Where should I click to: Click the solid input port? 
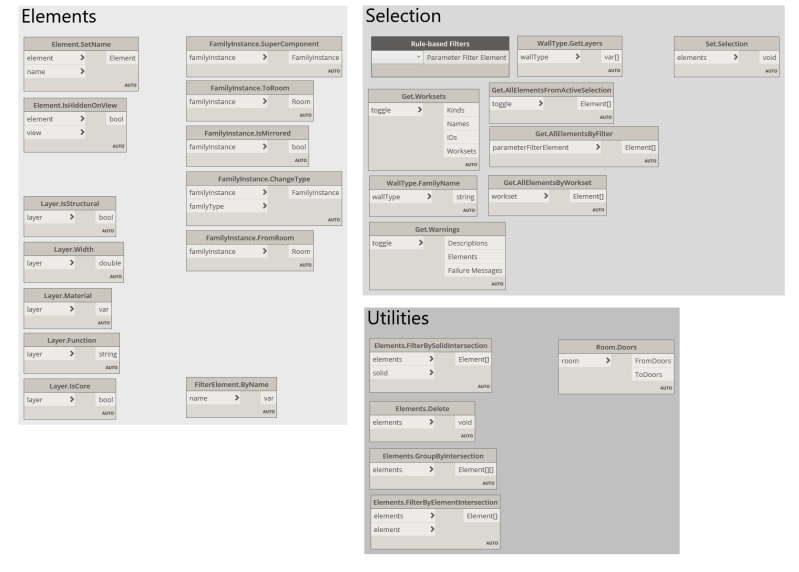pos(403,373)
